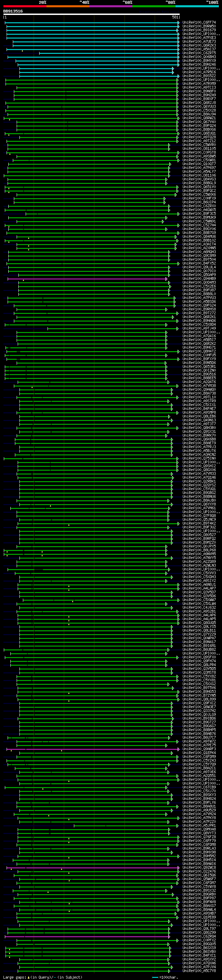
Task: Select hit UniRef100_B9I679
Action: [x=199, y=30]
